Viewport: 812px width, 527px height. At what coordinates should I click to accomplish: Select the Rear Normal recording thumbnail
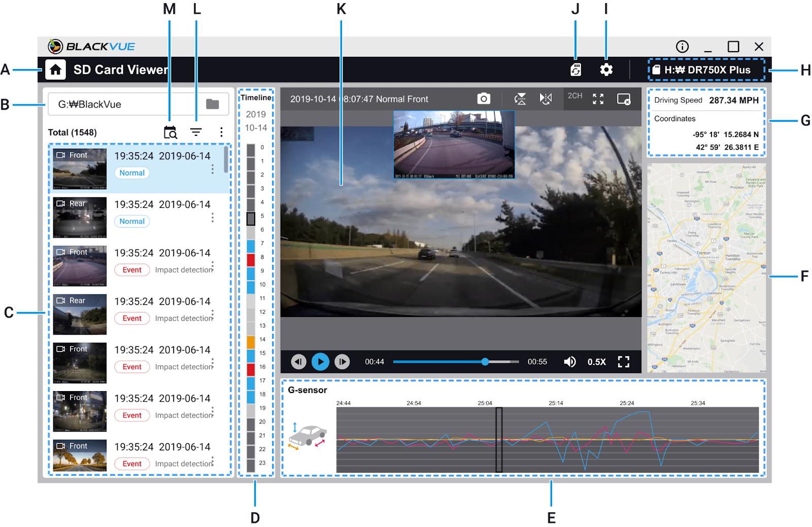[x=80, y=218]
